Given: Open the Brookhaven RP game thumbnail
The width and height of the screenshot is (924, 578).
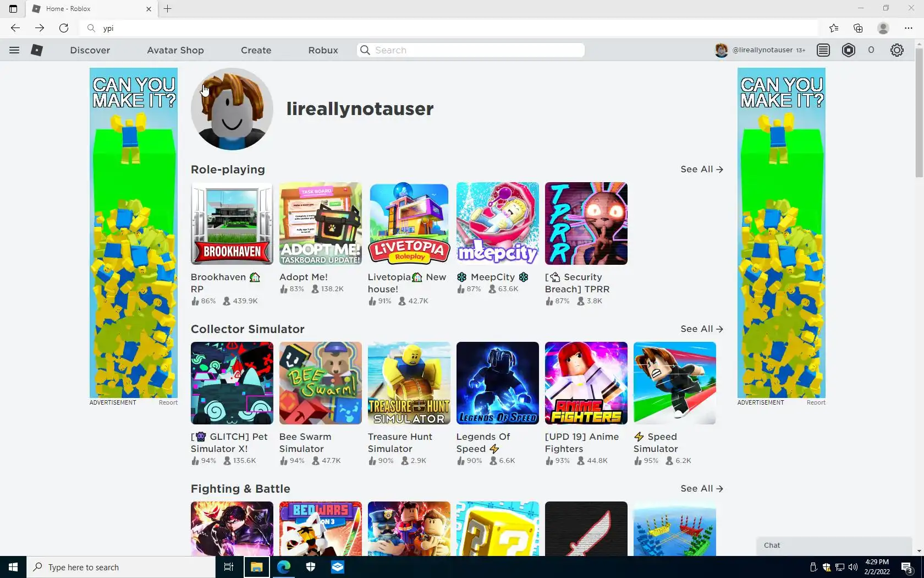Looking at the screenshot, I should (232, 223).
